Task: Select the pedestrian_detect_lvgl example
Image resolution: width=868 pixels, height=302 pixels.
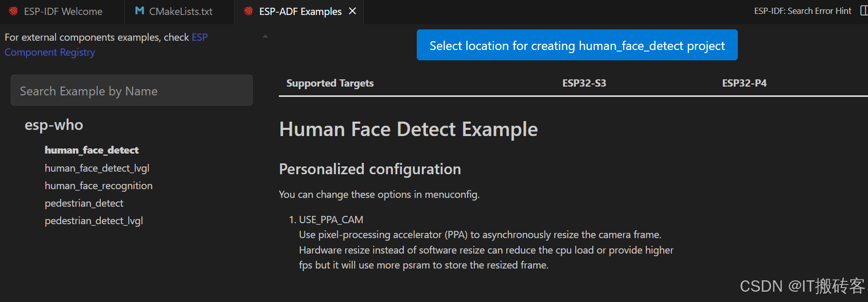Action: (x=94, y=221)
